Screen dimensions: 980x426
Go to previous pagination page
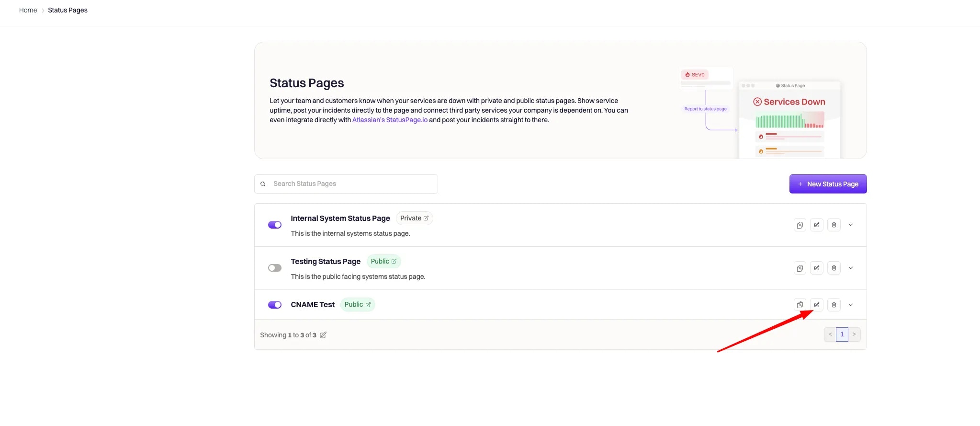(830, 334)
